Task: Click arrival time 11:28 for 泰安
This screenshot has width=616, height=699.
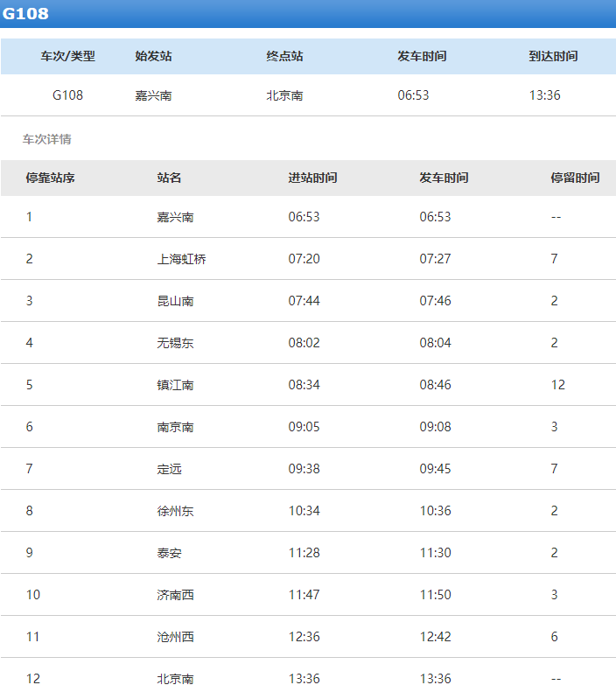Action: coord(304,552)
